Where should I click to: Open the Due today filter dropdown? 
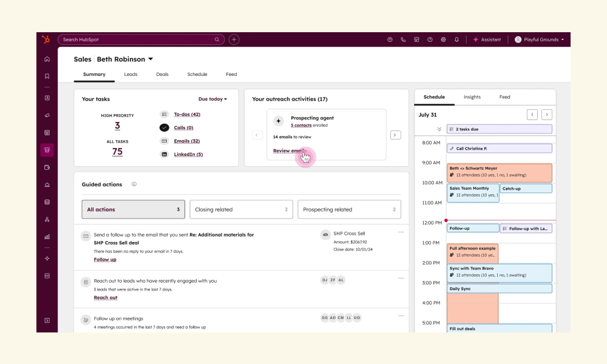click(x=212, y=99)
